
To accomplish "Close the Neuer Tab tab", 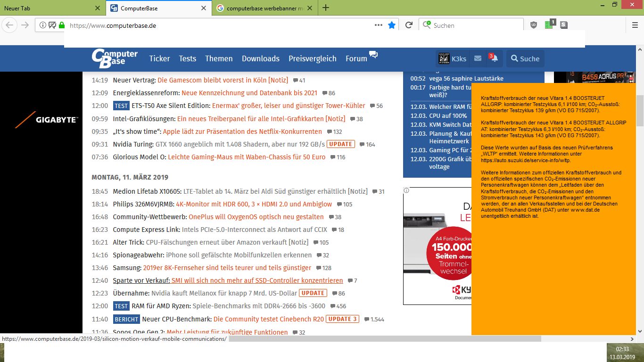I will 98,8.
